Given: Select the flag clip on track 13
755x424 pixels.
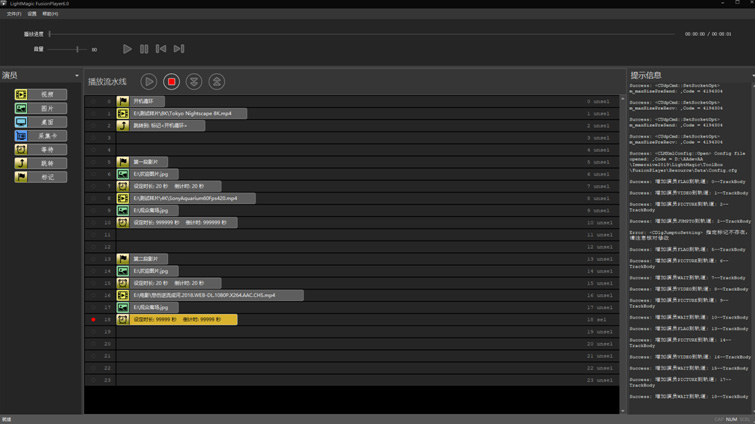Looking at the screenshot, I should click(x=142, y=259).
